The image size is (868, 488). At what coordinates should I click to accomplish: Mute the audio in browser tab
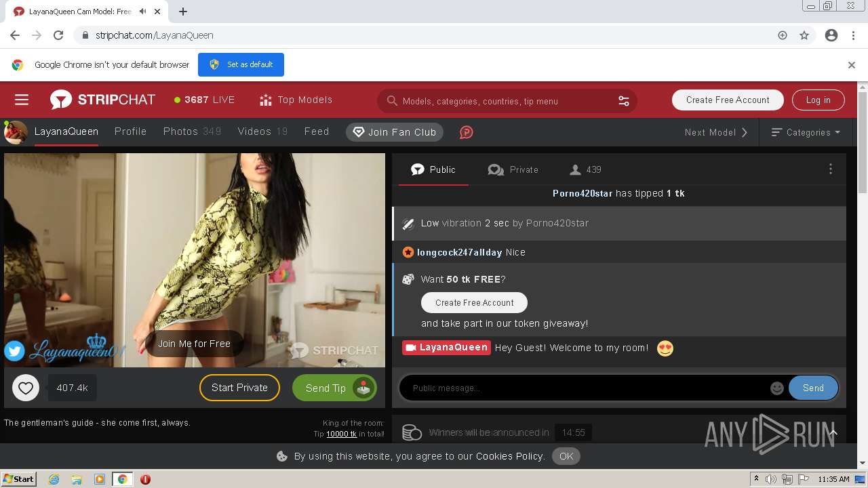[142, 12]
